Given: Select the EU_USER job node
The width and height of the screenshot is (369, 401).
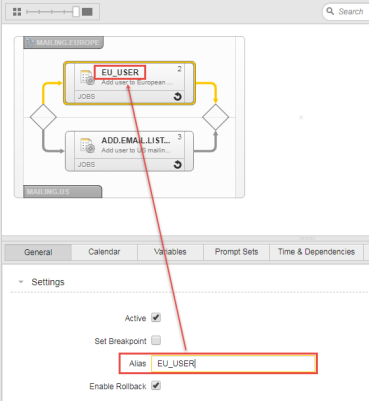Looking at the screenshot, I should pyautogui.click(x=129, y=83).
